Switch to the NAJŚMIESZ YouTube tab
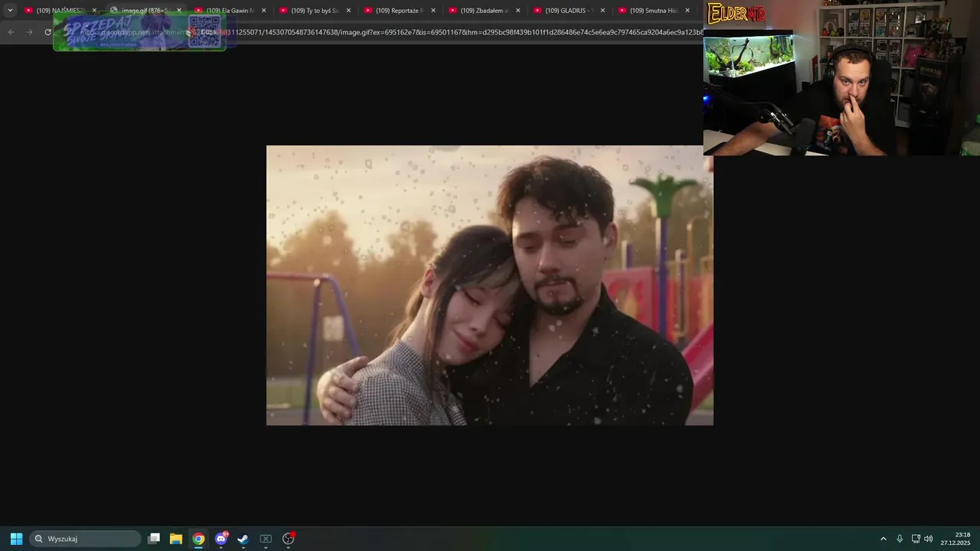Viewport: 980px width, 551px height. [60, 11]
